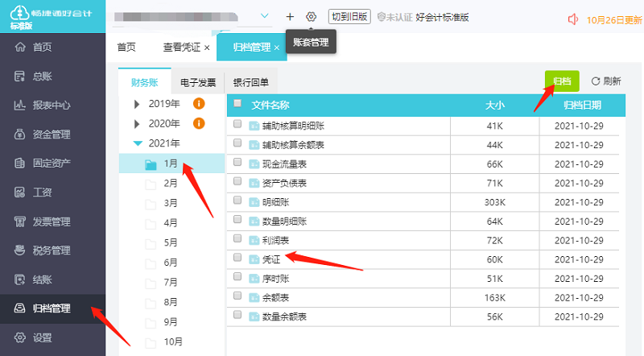644x356 pixels.
Task: Select the 银行回单 tab
Action: tap(251, 83)
